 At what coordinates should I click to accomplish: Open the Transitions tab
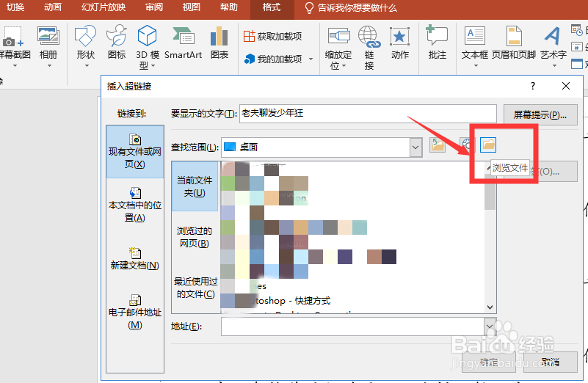[15, 7]
